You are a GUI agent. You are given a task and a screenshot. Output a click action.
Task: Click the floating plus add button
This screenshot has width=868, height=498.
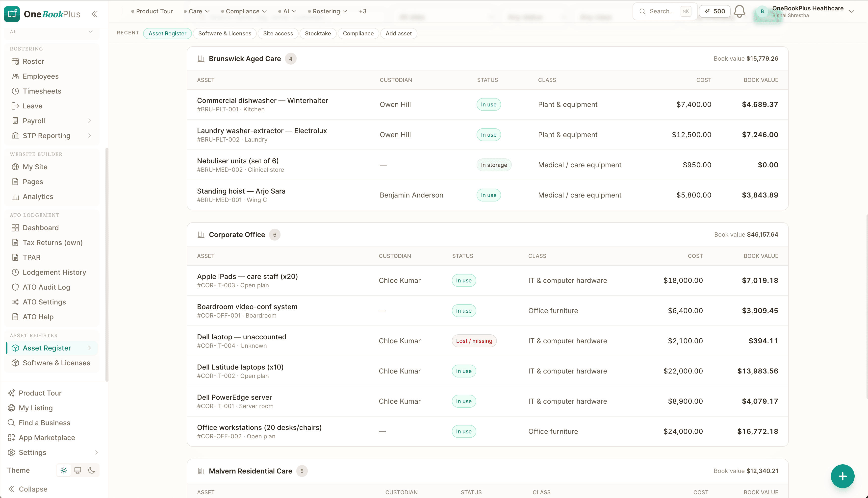(x=842, y=476)
